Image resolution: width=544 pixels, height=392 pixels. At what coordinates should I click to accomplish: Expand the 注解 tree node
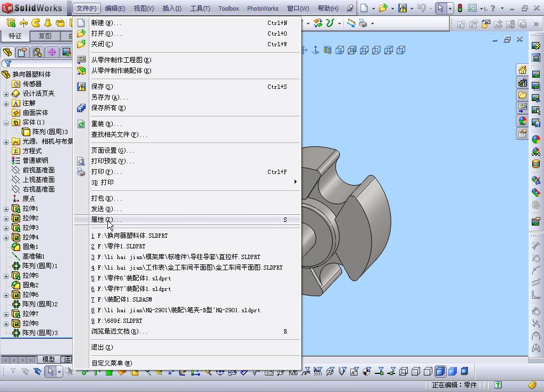click(6, 104)
